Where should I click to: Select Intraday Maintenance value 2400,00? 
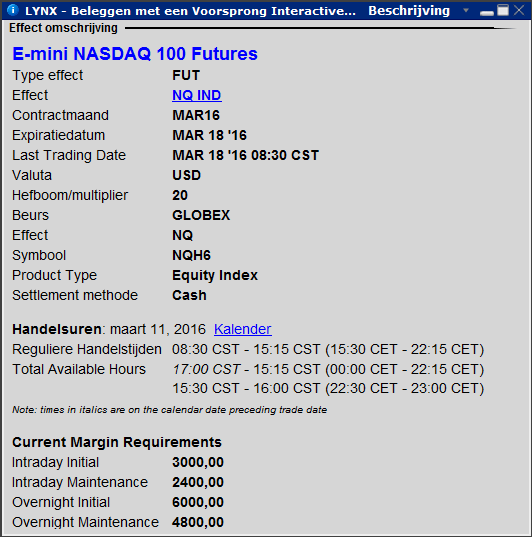[198, 482]
